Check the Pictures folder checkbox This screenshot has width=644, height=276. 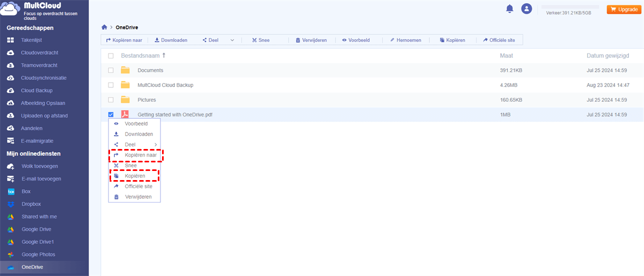point(111,100)
